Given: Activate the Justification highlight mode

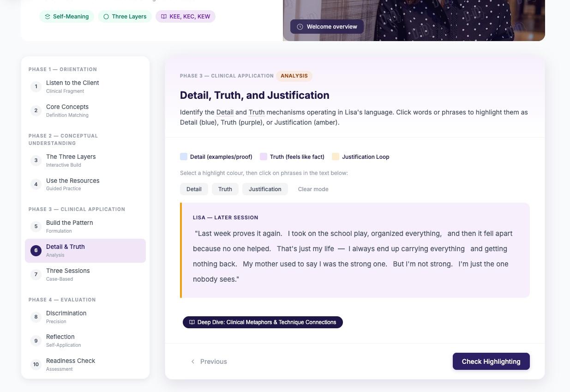Looking at the screenshot, I should click(x=265, y=189).
